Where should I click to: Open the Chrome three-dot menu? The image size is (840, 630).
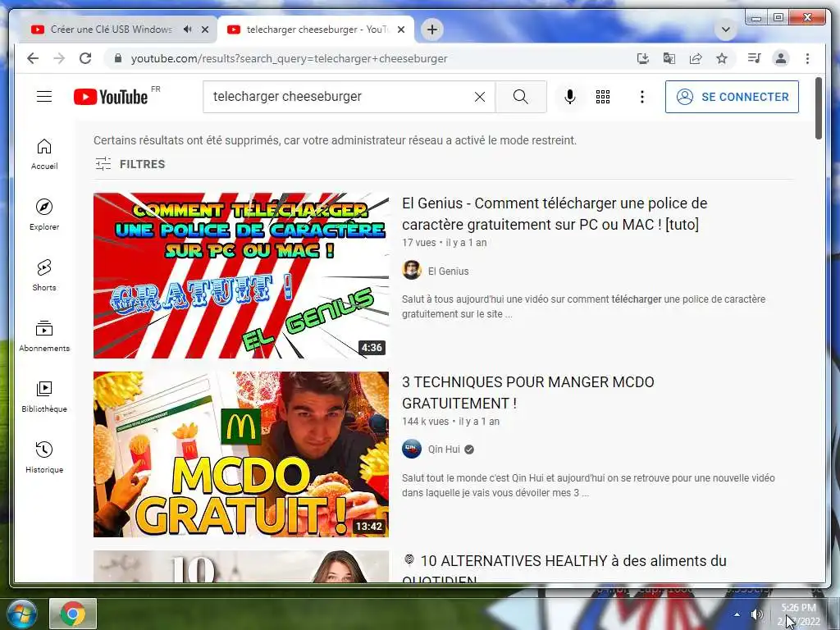point(807,58)
